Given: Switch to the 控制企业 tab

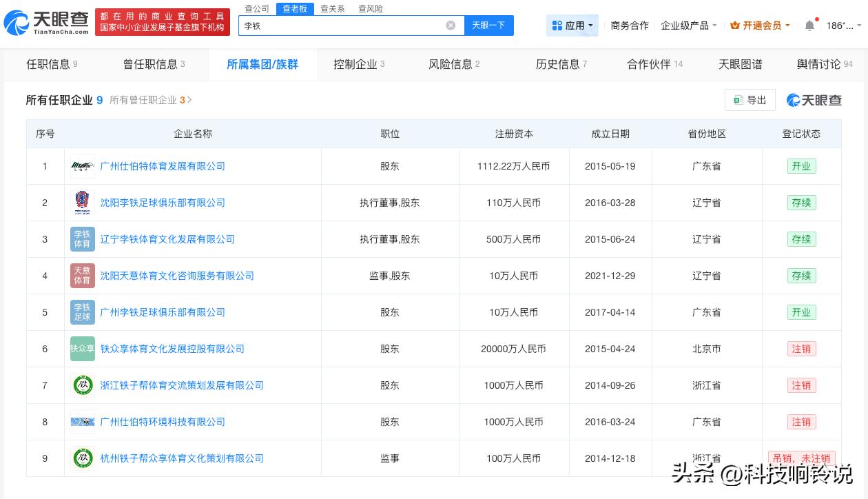Looking at the screenshot, I should (x=359, y=64).
